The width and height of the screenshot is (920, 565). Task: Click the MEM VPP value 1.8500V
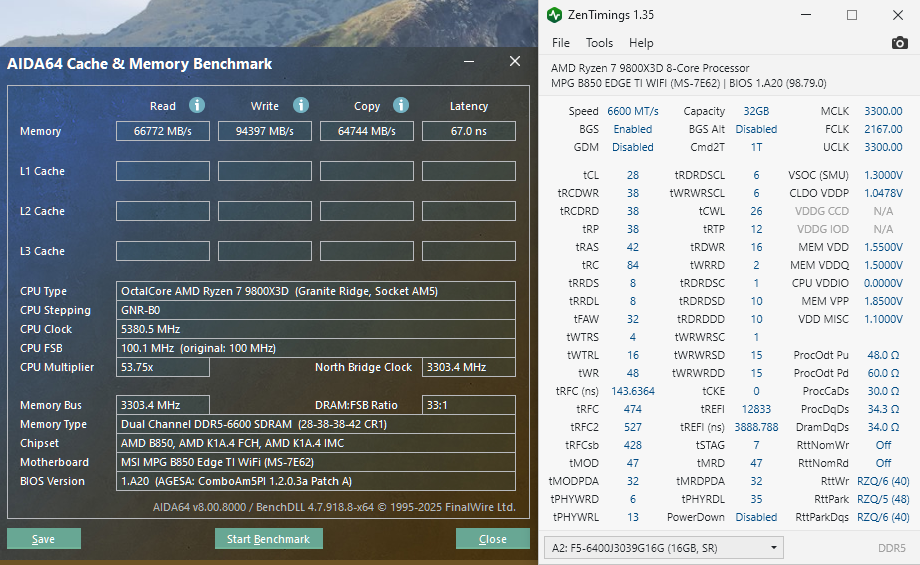point(883,301)
